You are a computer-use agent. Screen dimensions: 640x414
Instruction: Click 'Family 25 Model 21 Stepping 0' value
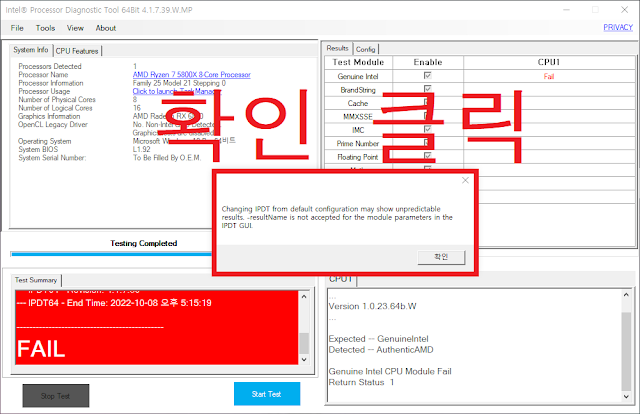pos(179,83)
